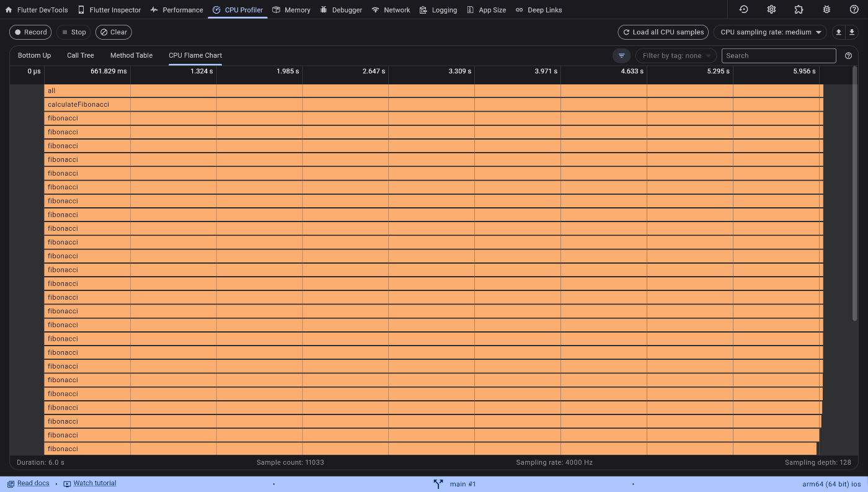
Task: Open the Filter by tag dropdown
Action: click(x=676, y=55)
